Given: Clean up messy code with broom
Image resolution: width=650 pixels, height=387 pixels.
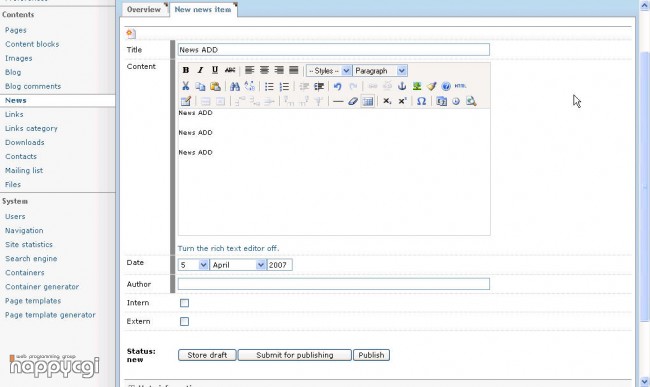Looking at the screenshot, I should (432, 86).
